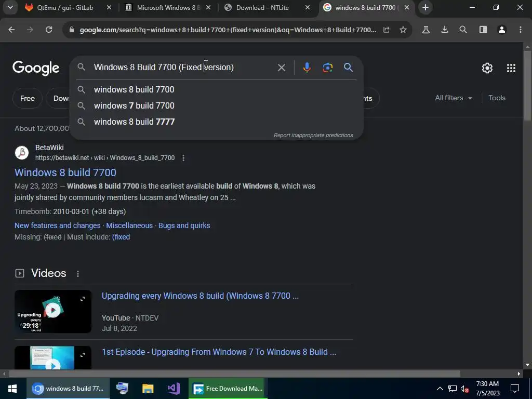Viewport: 532px width, 399px height.
Task: Open Google settings gear
Action: click(487, 68)
